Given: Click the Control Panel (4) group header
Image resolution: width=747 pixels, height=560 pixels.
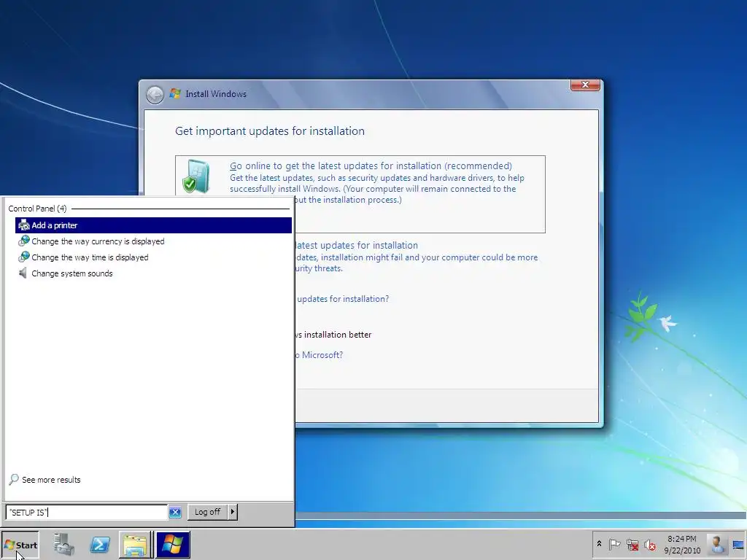Looking at the screenshot, I should pos(37,209).
